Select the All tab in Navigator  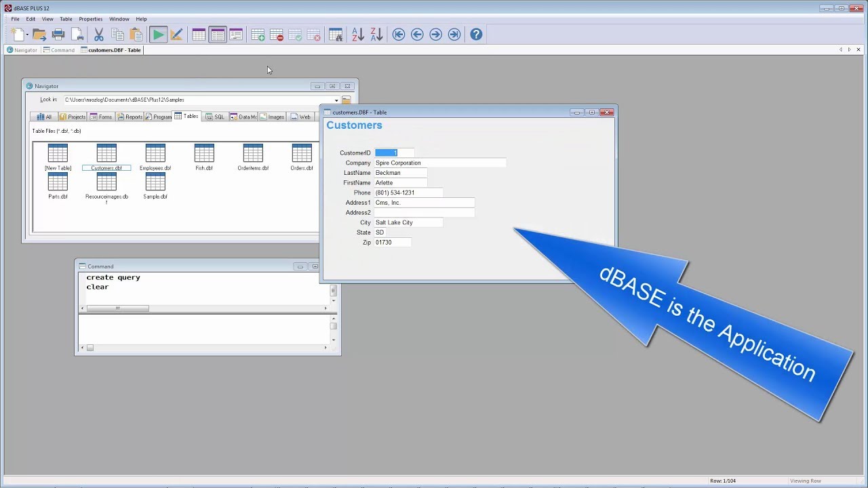(44, 117)
